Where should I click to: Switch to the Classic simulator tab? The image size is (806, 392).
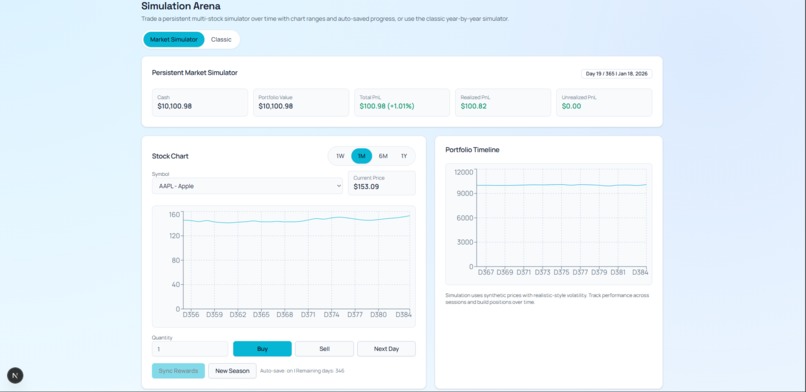coord(221,40)
